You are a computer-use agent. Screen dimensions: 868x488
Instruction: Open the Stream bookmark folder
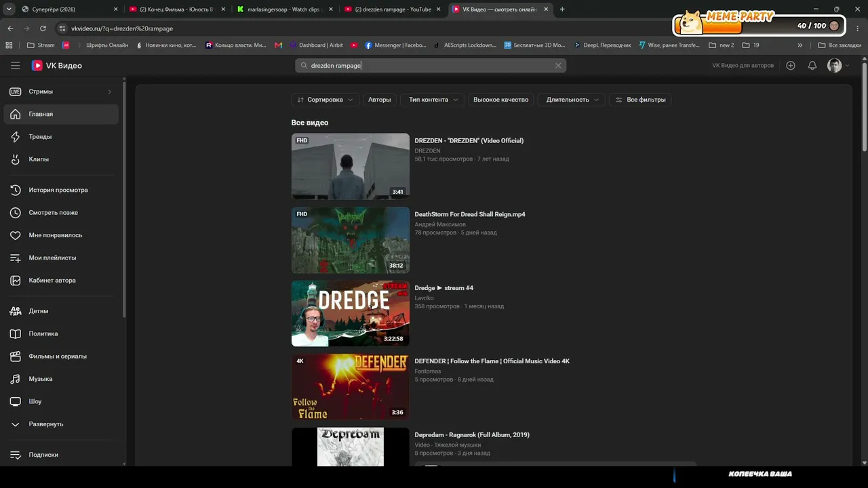click(41, 45)
